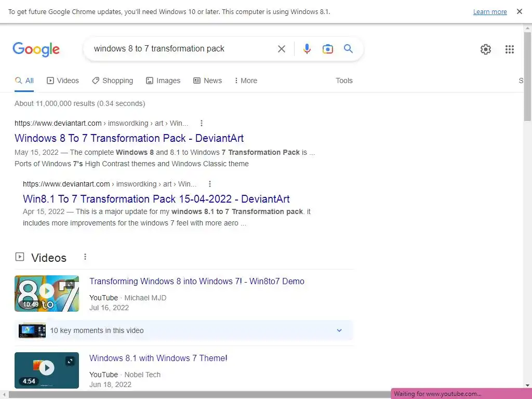
Task: Open options menu for Win8.1 To 7 result
Action: pyautogui.click(x=210, y=184)
